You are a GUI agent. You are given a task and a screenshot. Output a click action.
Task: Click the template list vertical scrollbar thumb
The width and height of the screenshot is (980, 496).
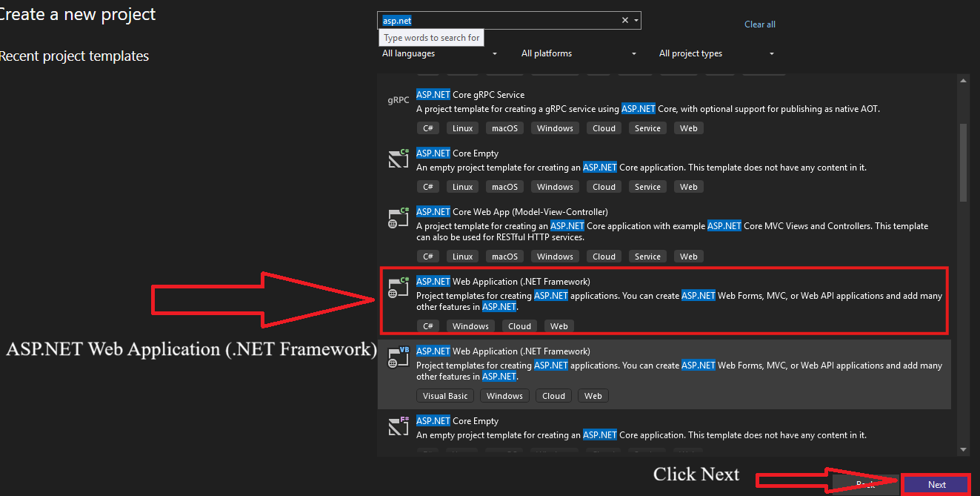click(963, 162)
